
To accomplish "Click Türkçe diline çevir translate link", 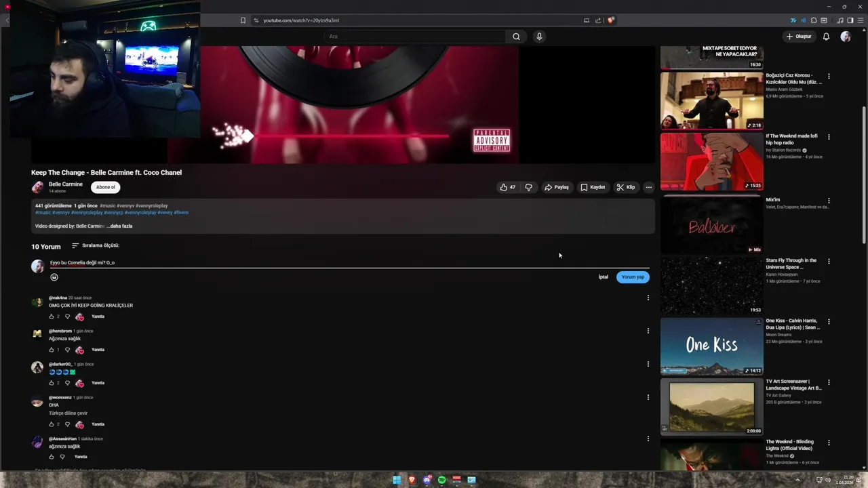I will point(68,413).
